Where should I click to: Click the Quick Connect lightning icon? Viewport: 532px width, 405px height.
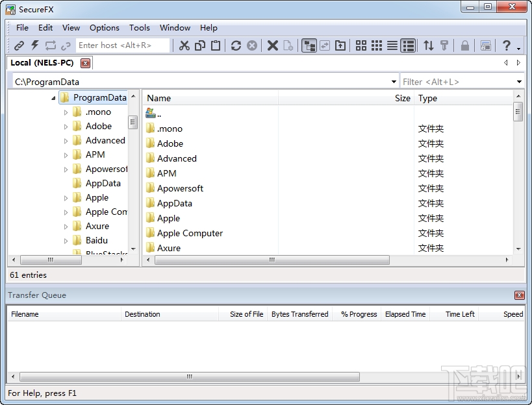34,45
